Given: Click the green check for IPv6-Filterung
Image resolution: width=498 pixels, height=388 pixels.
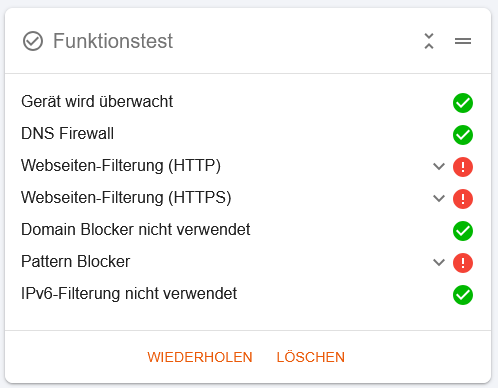Looking at the screenshot, I should coord(463,295).
